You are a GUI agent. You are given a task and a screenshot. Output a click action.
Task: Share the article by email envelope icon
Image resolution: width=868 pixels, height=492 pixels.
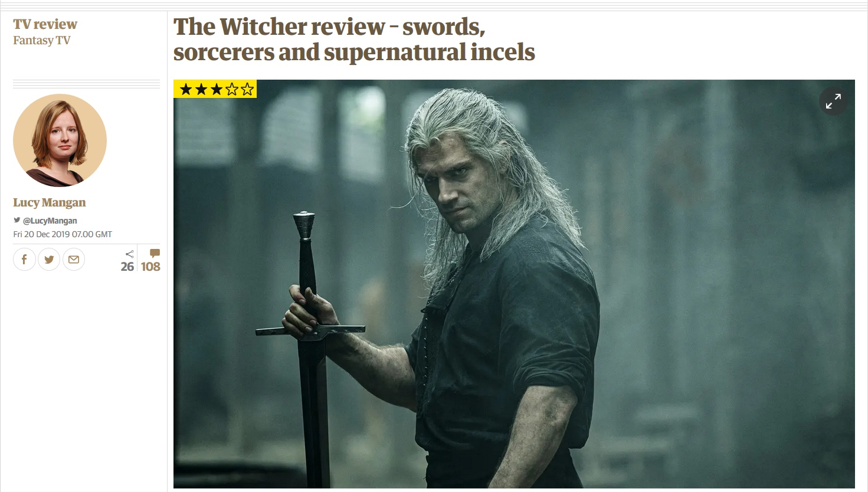tap(74, 260)
